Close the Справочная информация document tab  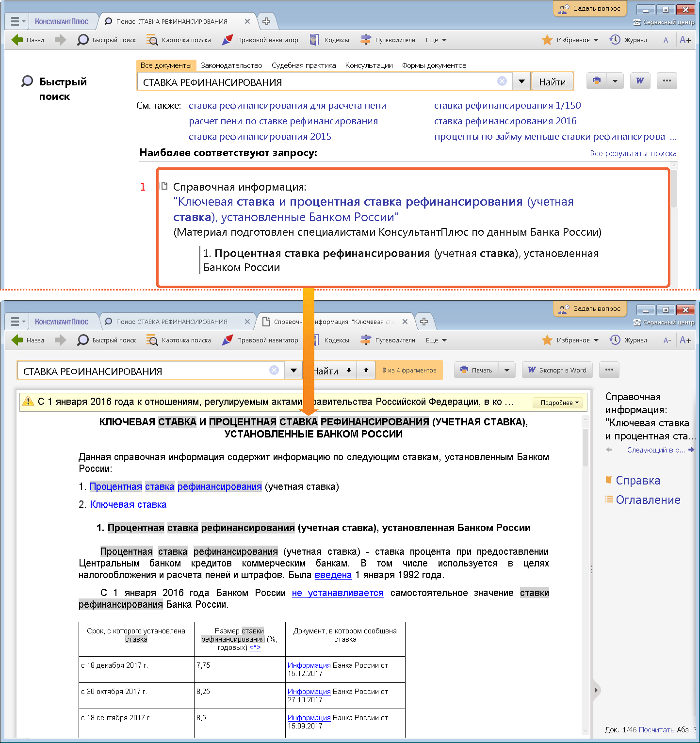tap(405, 322)
